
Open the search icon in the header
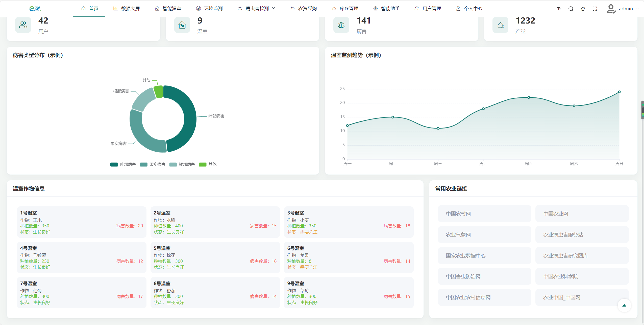point(571,9)
